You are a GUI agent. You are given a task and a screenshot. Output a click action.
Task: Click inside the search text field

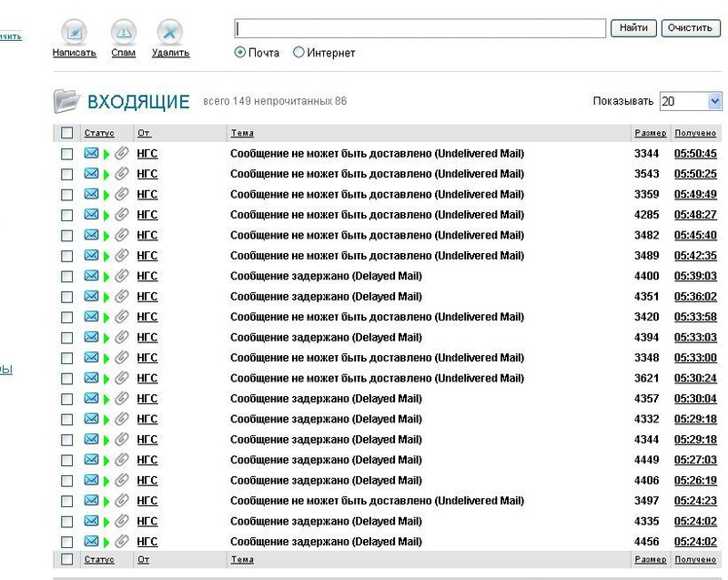pos(420,28)
